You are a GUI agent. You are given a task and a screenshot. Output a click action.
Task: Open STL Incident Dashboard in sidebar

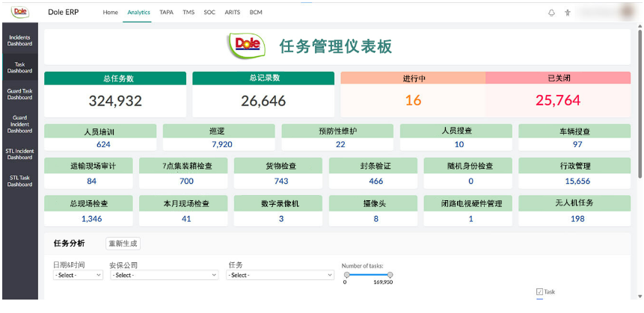pyautogui.click(x=19, y=154)
